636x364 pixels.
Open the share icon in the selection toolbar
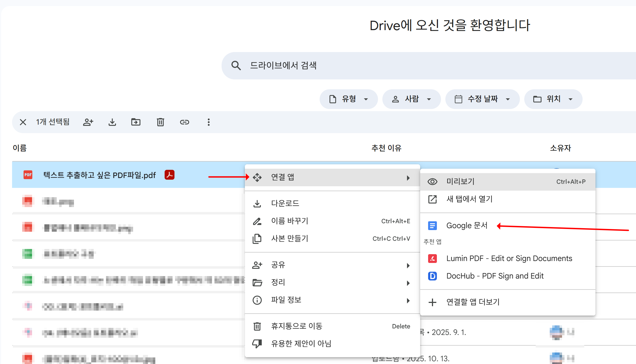(88, 122)
